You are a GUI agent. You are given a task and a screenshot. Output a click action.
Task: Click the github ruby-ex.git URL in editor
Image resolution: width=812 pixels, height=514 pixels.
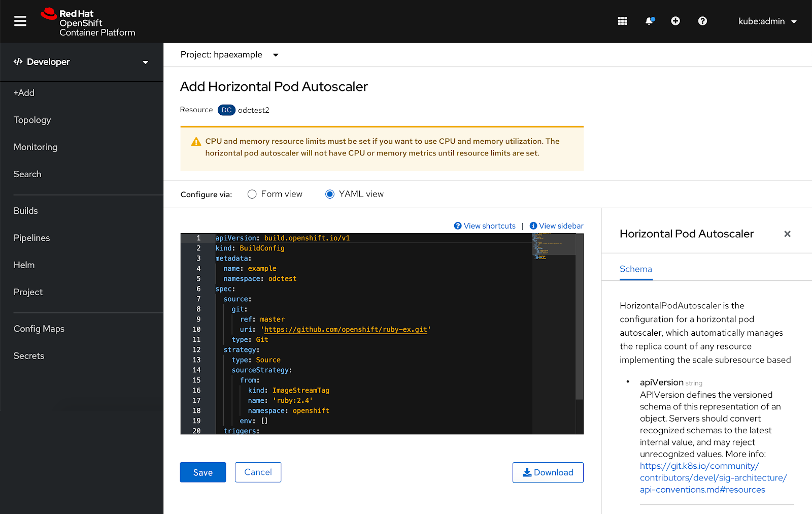(346, 330)
